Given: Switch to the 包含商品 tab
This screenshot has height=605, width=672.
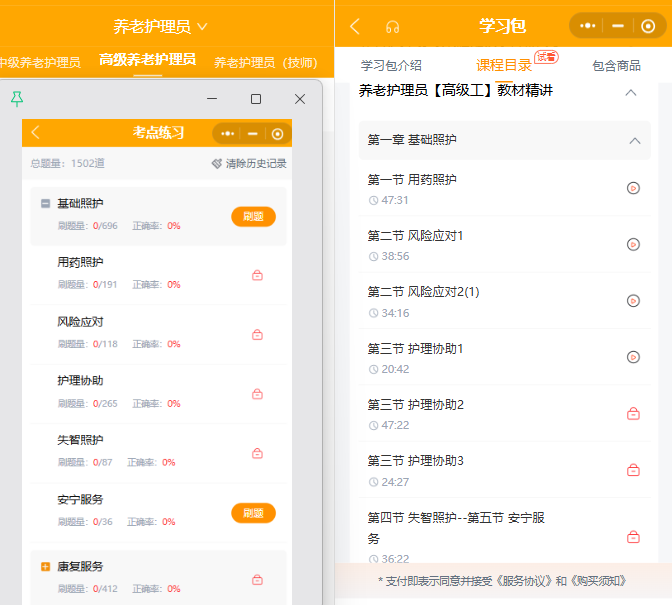Looking at the screenshot, I should [x=616, y=66].
